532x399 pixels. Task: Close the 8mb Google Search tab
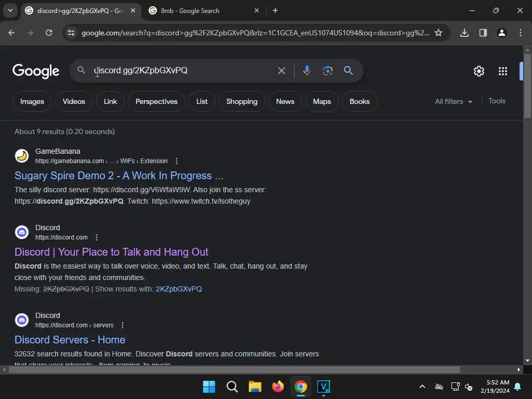click(257, 10)
